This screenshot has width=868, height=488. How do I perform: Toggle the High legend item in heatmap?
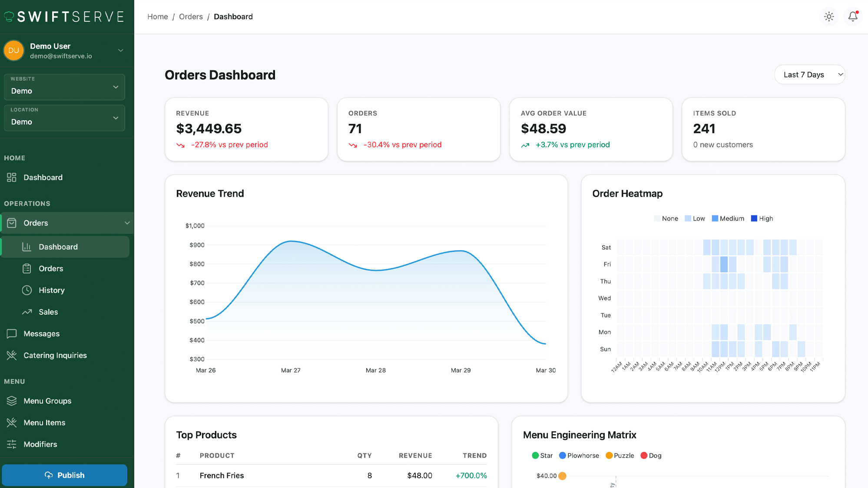[762, 218]
